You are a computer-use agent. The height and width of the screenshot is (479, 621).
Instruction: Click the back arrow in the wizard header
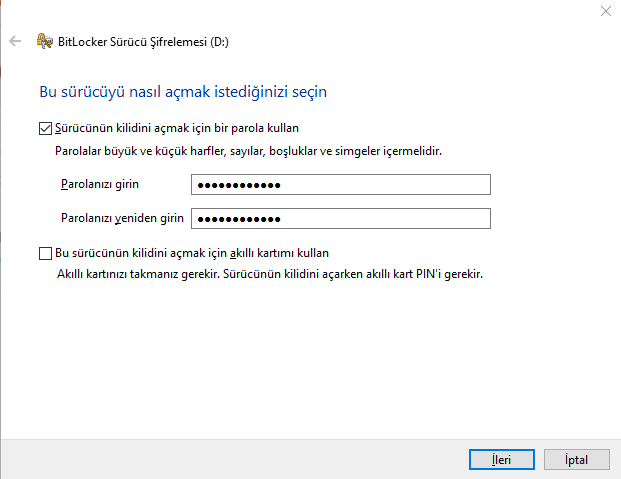pos(15,41)
